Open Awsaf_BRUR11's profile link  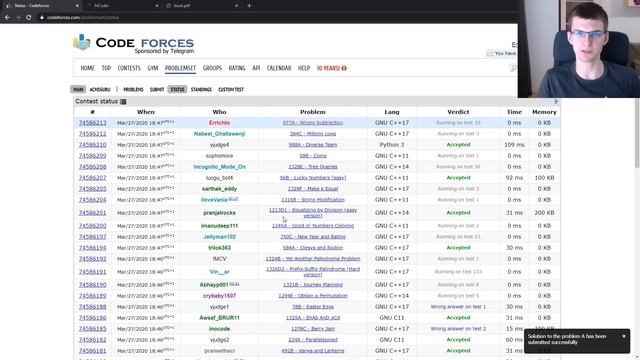(x=219, y=318)
